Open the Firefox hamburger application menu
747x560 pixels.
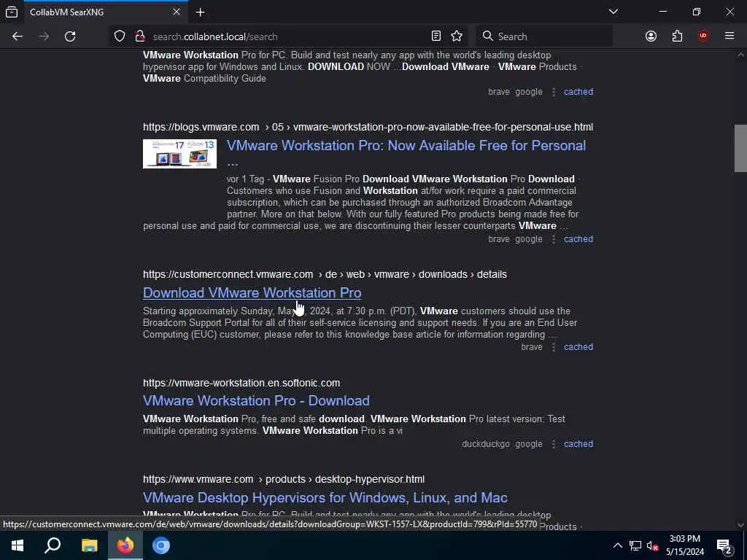pyautogui.click(x=729, y=36)
